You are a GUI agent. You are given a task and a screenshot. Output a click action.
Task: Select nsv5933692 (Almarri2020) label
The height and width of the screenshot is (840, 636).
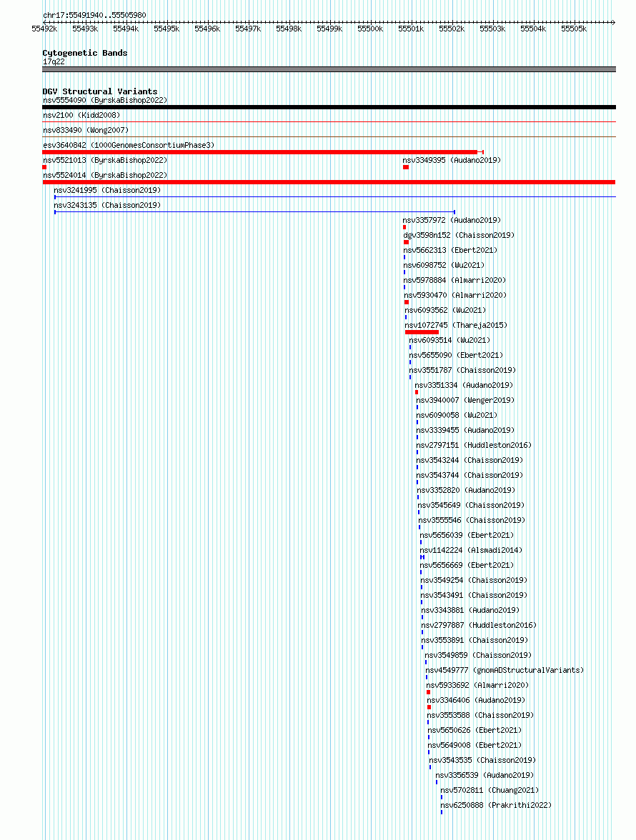[x=477, y=685]
